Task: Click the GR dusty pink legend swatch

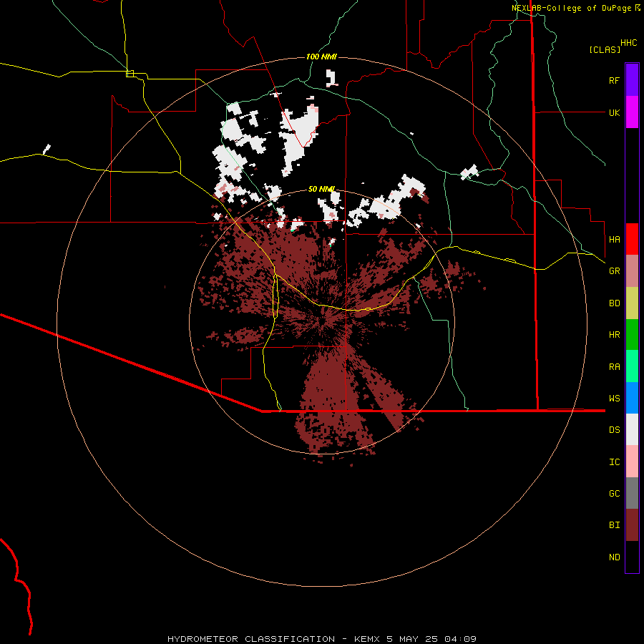Action: click(x=632, y=271)
